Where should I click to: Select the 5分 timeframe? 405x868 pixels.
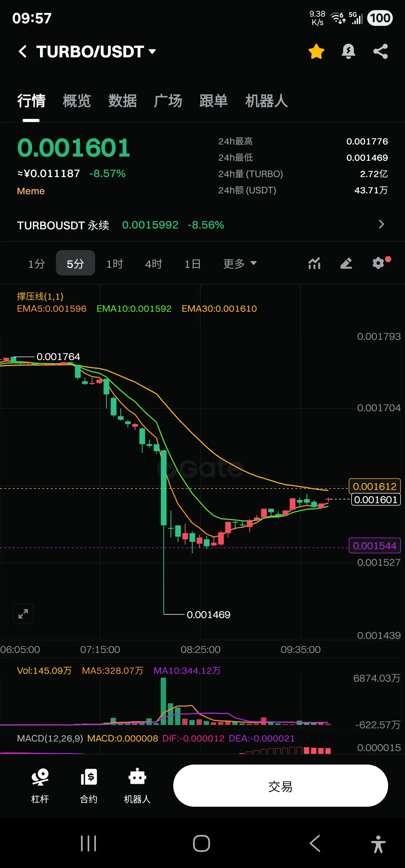75,263
